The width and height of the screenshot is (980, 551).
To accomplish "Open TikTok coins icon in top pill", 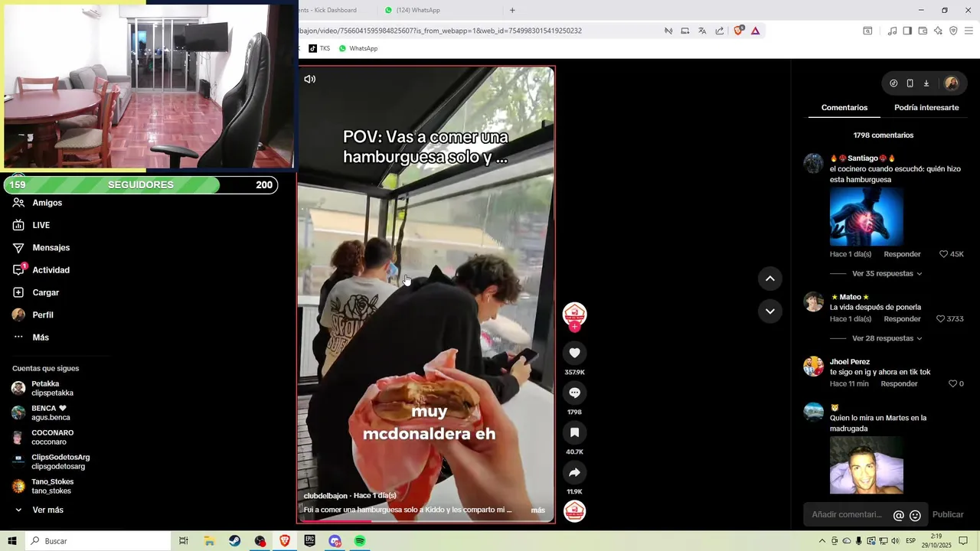I will [893, 83].
